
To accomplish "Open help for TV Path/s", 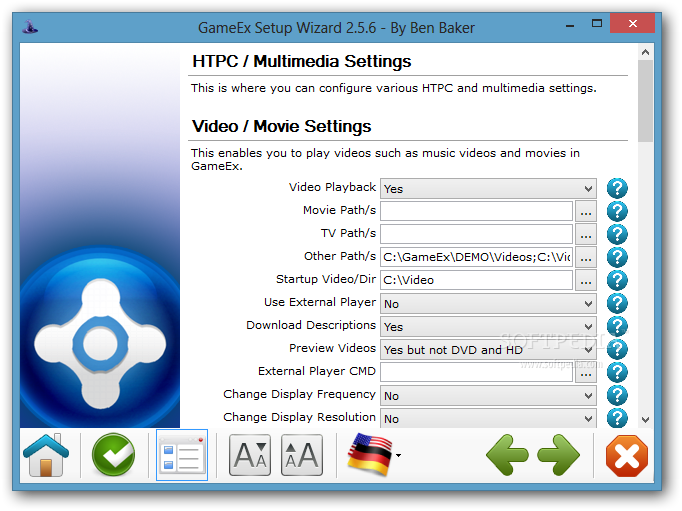I will [617, 234].
